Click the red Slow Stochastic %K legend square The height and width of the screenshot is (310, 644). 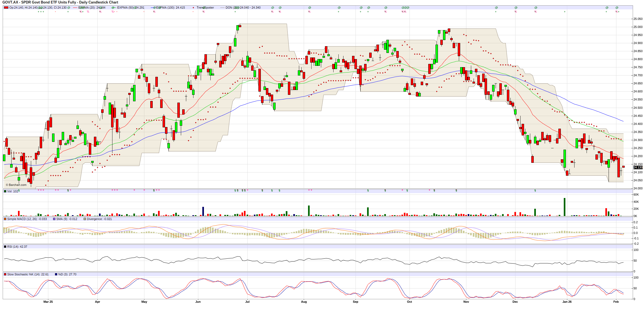tap(5, 274)
